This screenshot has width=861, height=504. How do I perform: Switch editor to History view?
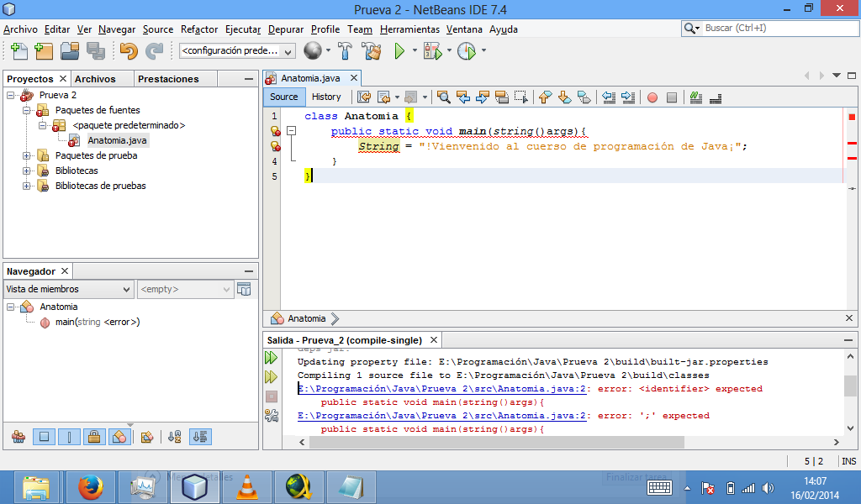[326, 97]
